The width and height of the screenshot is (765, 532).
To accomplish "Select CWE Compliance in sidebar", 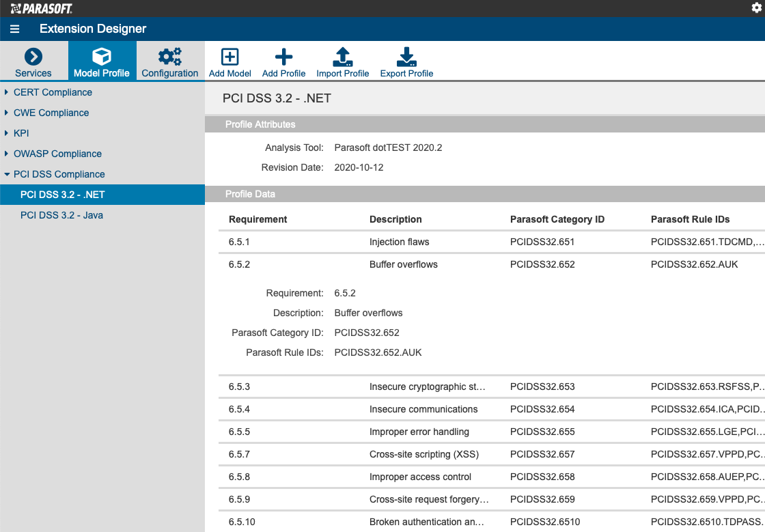I will click(x=51, y=113).
